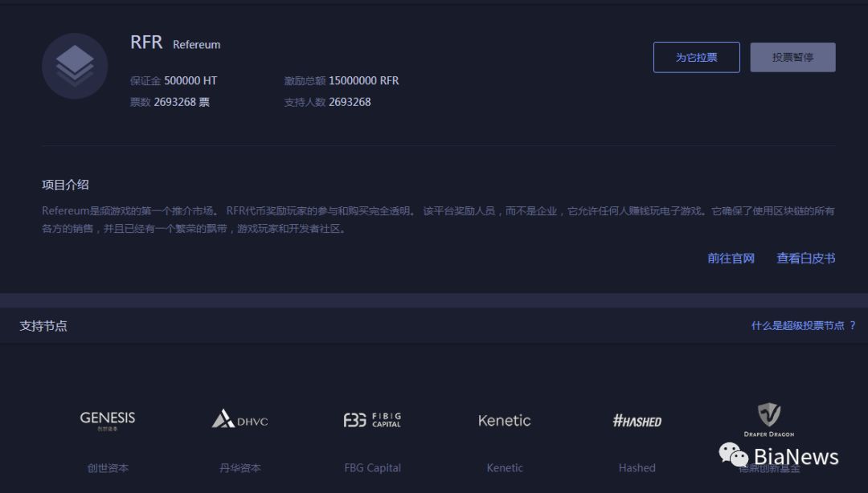The width and height of the screenshot is (868, 493).
Task: Select the 丹华资本 node label
Action: 240,468
